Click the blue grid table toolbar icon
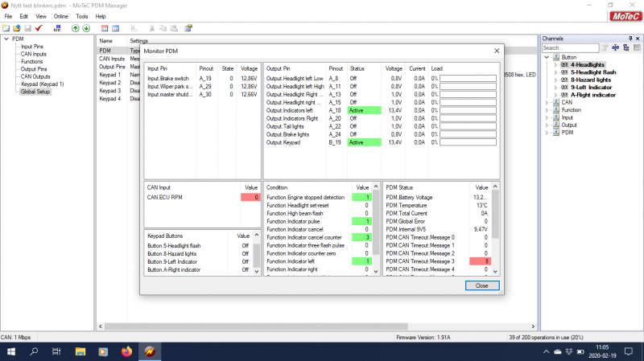This screenshot has width=644, height=361. (116, 28)
